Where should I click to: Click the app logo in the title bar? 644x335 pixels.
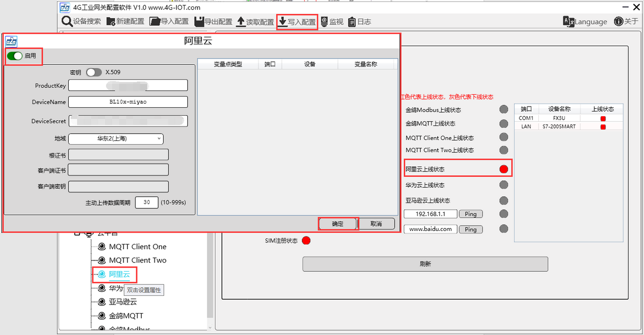point(64,8)
